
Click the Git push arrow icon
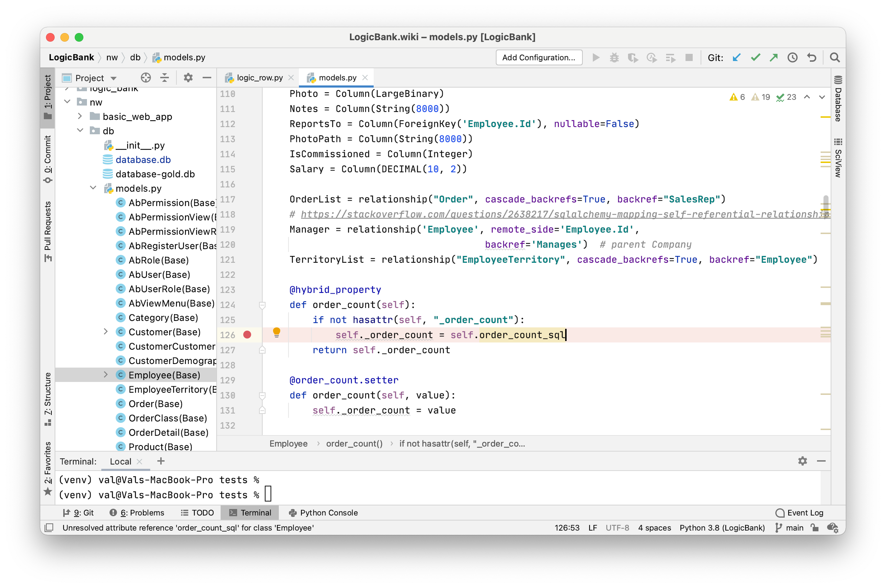pos(774,57)
